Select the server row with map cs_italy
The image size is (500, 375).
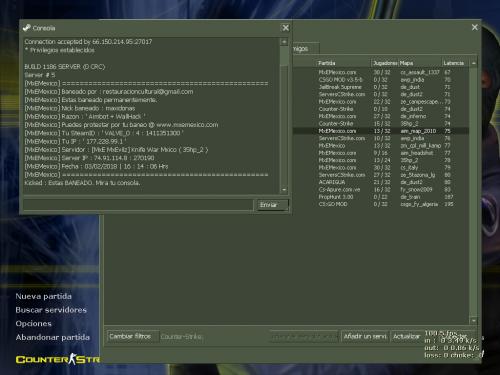(381, 168)
